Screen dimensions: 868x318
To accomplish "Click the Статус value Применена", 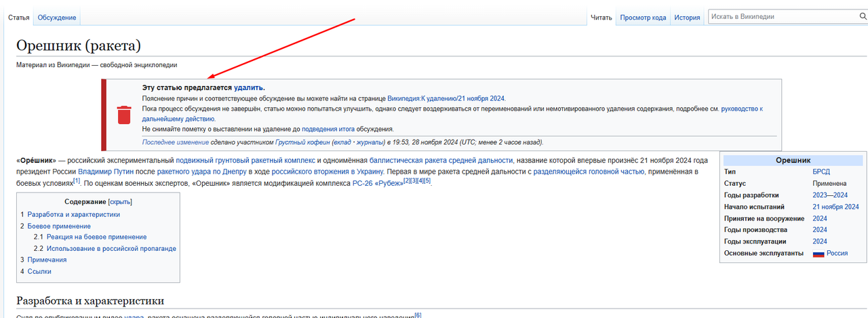I will pos(829,183).
